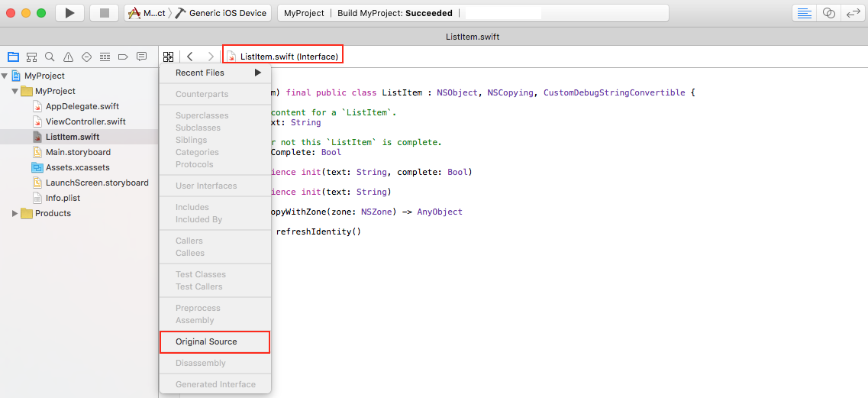Select AppDelegate.swift in the navigator
The height and width of the screenshot is (398, 868).
click(x=82, y=106)
